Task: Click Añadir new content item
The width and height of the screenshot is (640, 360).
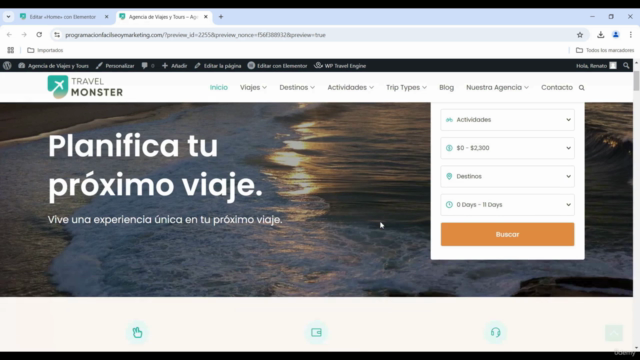Action: [x=174, y=66]
